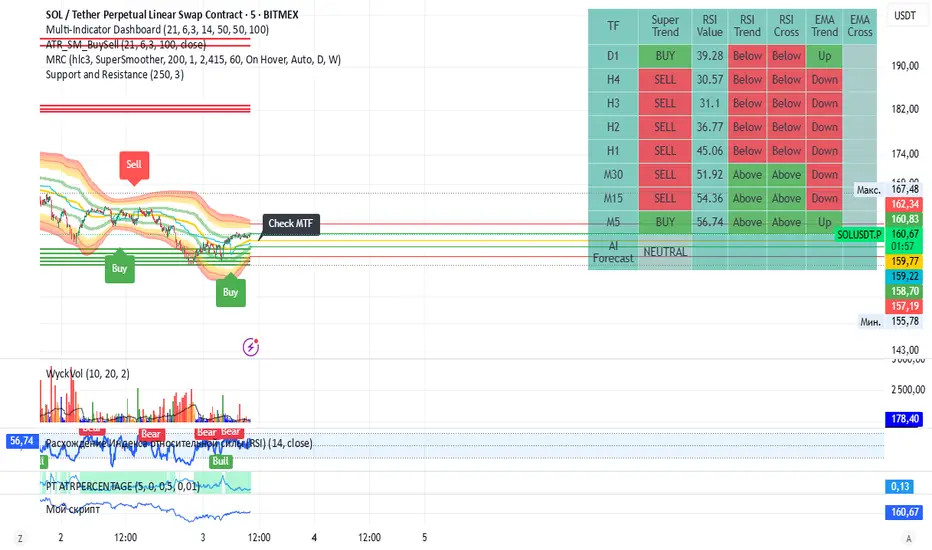Click the Wyck Vol indicator title

pos(87,373)
